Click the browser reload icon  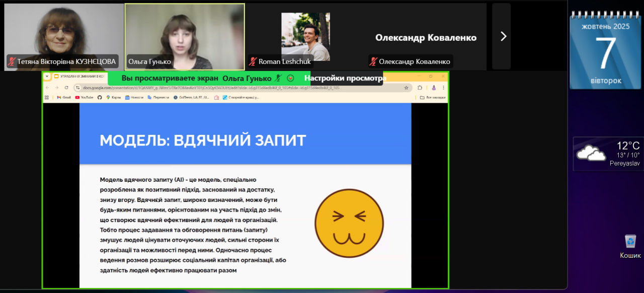click(66, 88)
